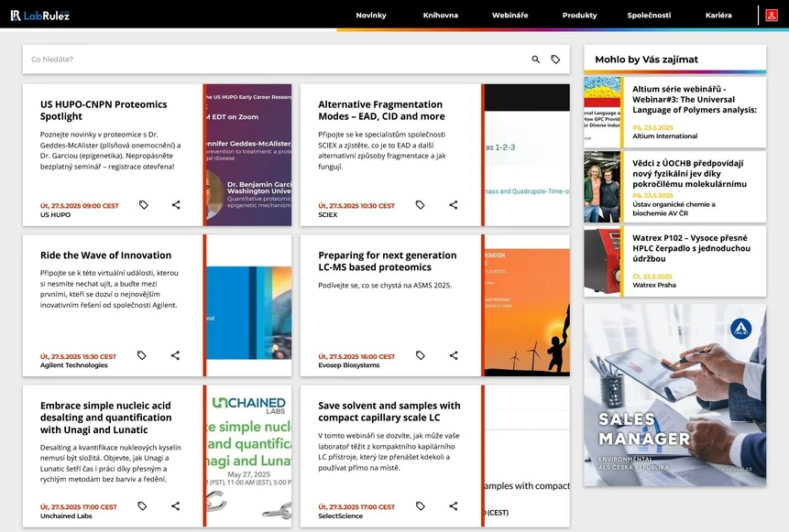Click 'Podívejte se, co se chystá na ASMS 2025.' text
The height and width of the screenshot is (532, 789).
(385, 285)
